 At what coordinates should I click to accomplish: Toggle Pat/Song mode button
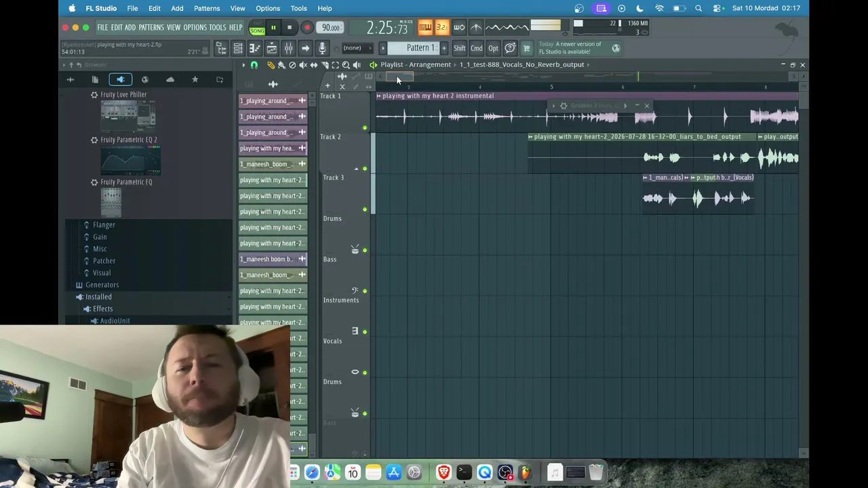[257, 28]
